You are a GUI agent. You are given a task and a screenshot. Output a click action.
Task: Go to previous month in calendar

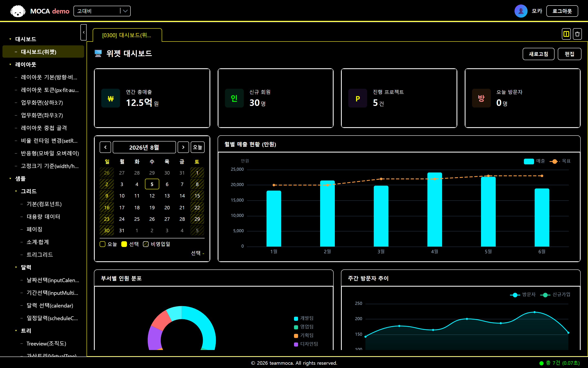(105, 147)
